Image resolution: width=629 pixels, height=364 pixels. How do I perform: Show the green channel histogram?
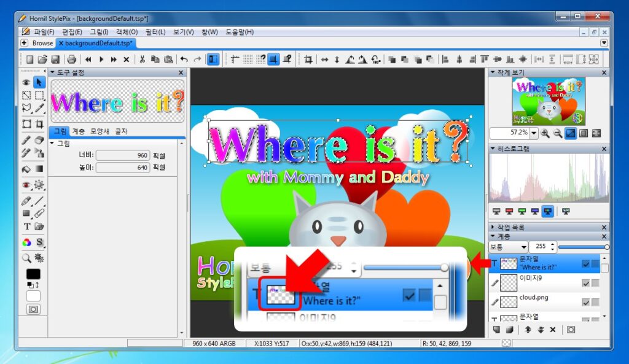point(522,211)
